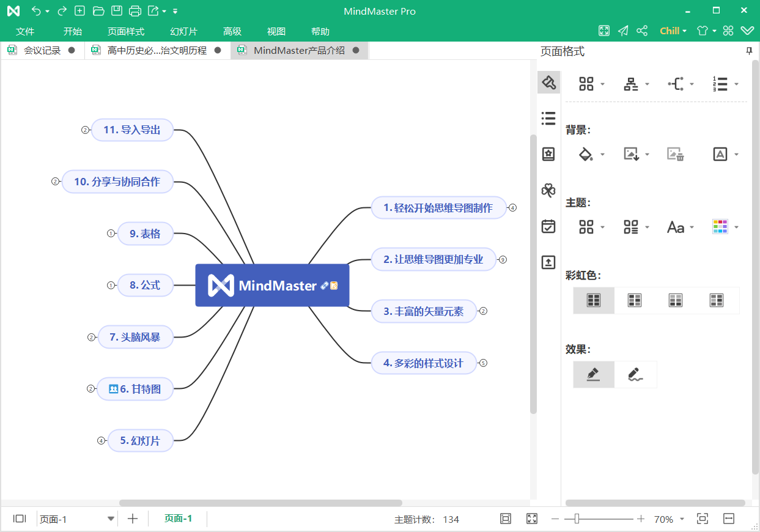This screenshot has width=760, height=532.
Task: Collapse the ribbon with the double chevron
Action: (x=747, y=31)
